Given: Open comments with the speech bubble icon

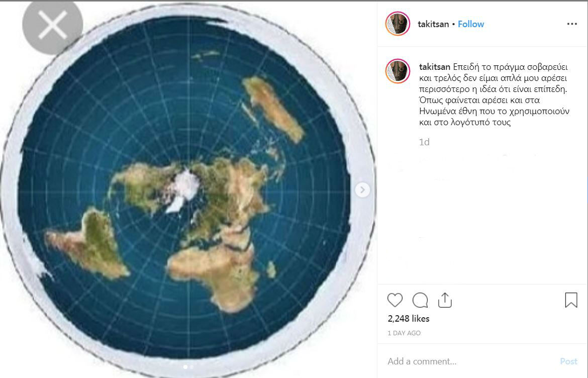Looking at the screenshot, I should pos(420,300).
